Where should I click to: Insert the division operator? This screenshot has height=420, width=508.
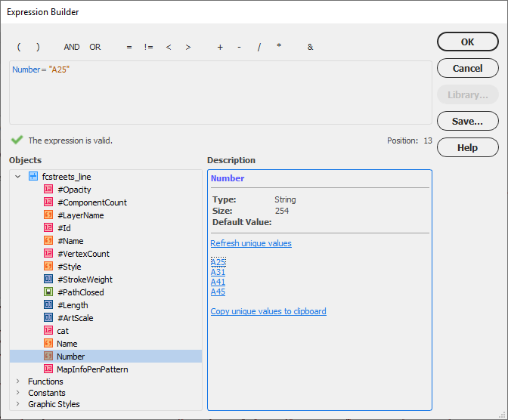(259, 48)
